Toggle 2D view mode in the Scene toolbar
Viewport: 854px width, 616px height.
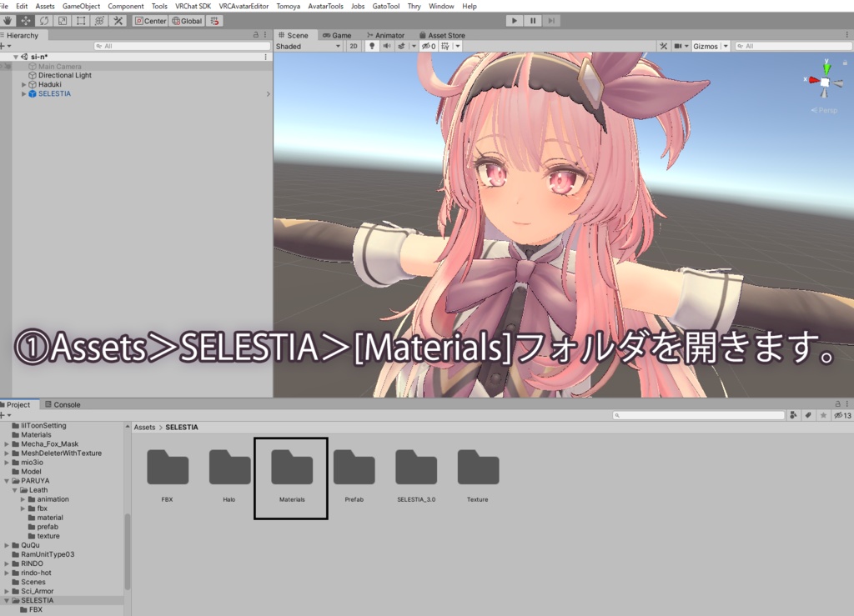click(354, 46)
